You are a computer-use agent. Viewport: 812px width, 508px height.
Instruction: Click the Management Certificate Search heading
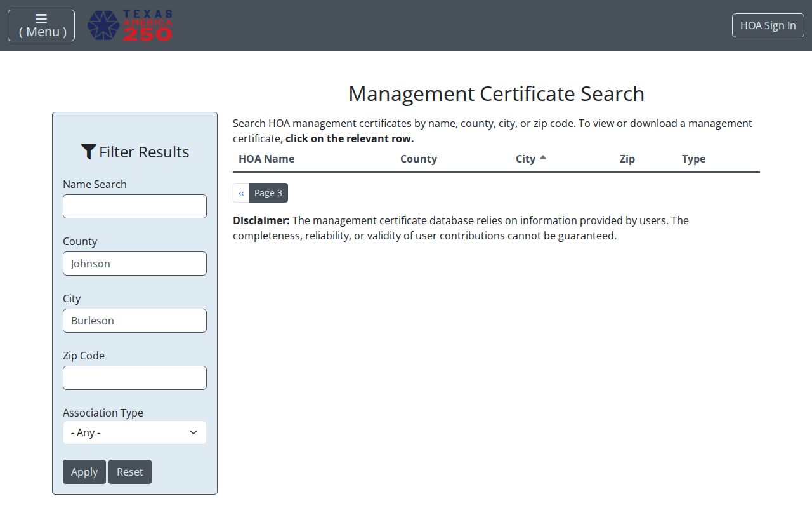(x=497, y=93)
